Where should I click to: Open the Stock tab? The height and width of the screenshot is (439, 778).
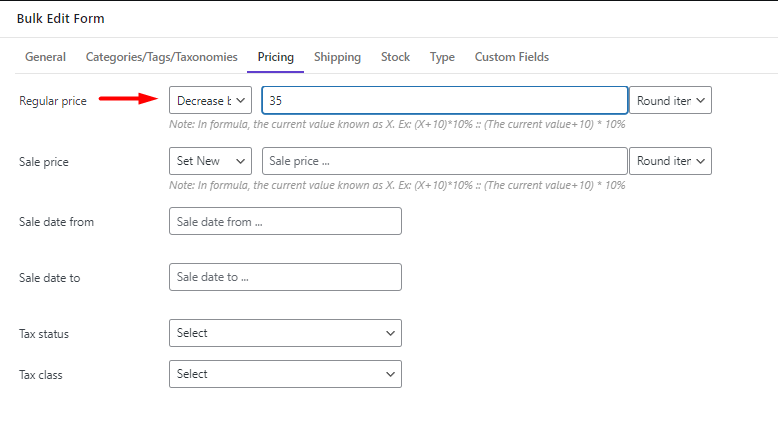(x=395, y=57)
